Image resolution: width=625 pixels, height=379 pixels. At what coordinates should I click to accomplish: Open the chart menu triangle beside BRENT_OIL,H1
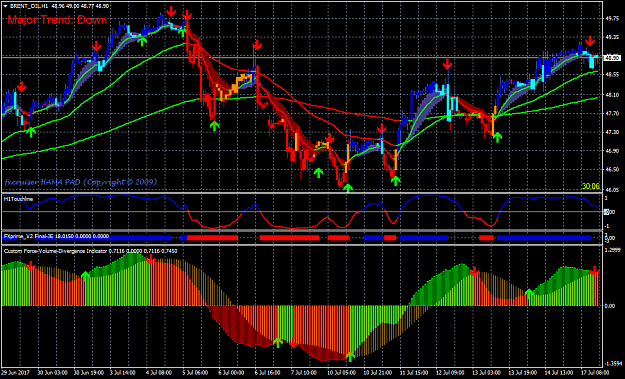(5, 6)
